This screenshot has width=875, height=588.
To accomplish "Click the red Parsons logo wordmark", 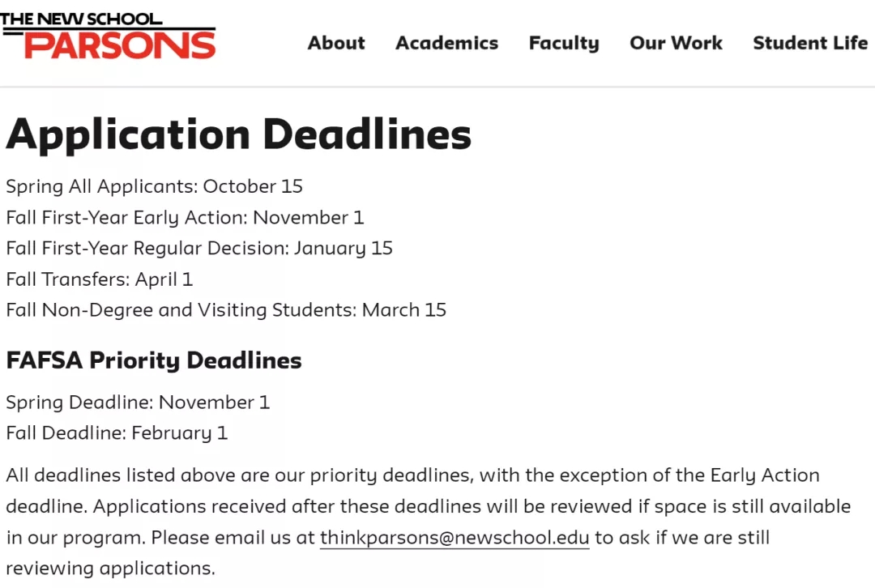I will coord(120,45).
